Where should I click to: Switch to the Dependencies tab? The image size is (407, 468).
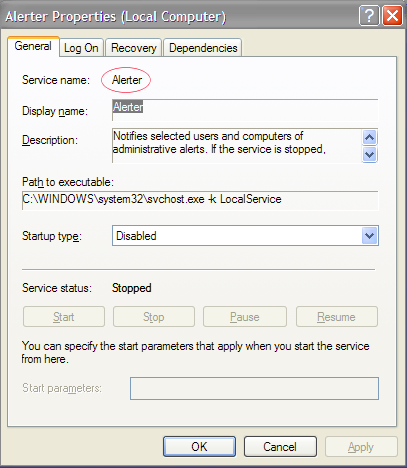(x=203, y=48)
